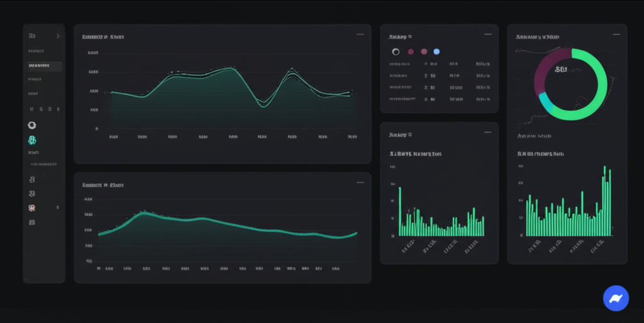Toggle the blue legend dot in table panel
Screen dimensions: 644x323
click(436, 52)
